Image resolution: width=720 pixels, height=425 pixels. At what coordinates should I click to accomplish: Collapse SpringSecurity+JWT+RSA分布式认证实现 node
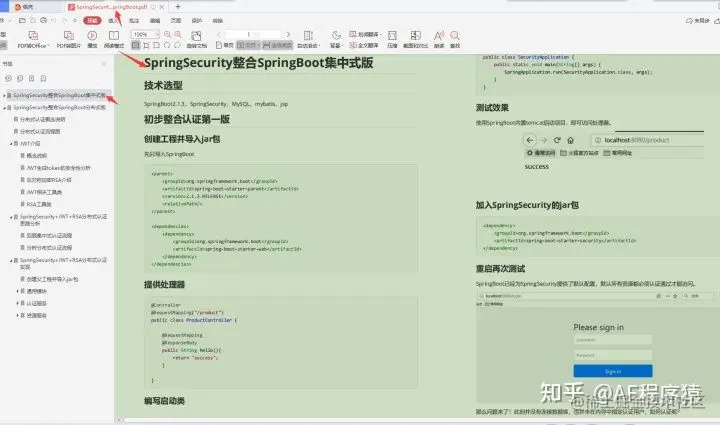pyautogui.click(x=11, y=260)
